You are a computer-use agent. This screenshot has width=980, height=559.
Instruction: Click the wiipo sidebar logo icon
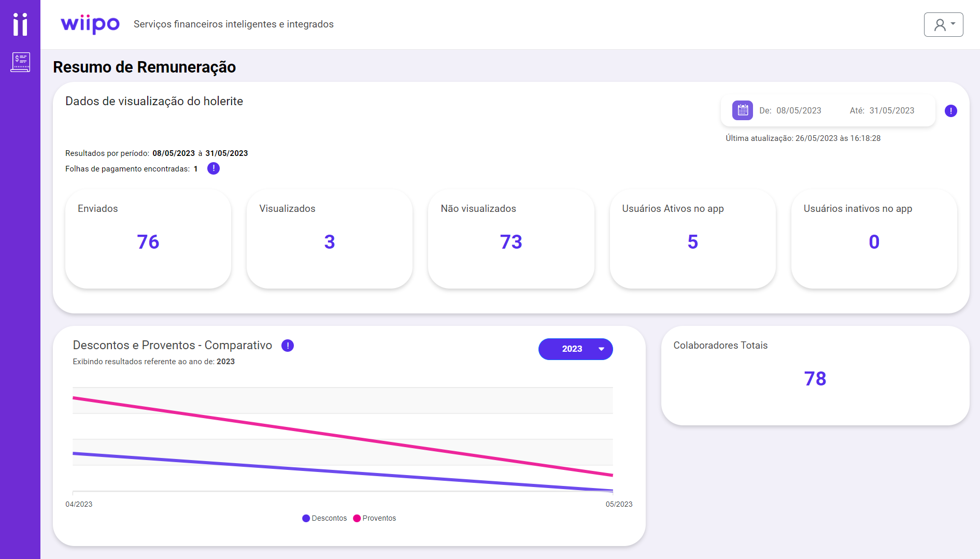pyautogui.click(x=20, y=24)
